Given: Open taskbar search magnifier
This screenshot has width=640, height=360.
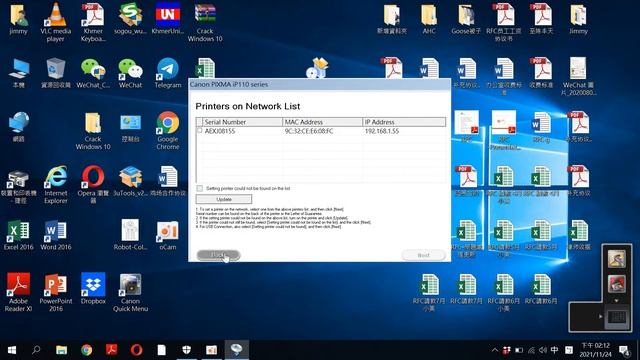Looking at the screenshot, I should (x=36, y=350).
